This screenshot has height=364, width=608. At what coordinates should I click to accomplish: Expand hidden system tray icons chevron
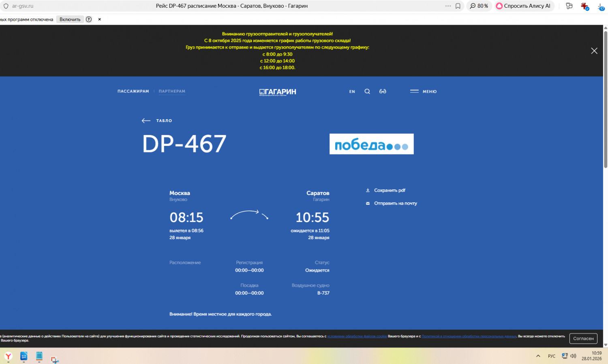(538, 356)
